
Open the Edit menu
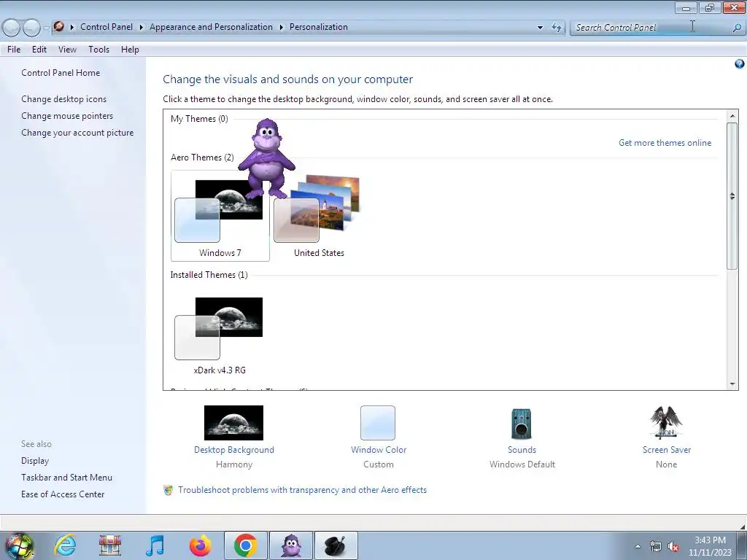click(39, 50)
